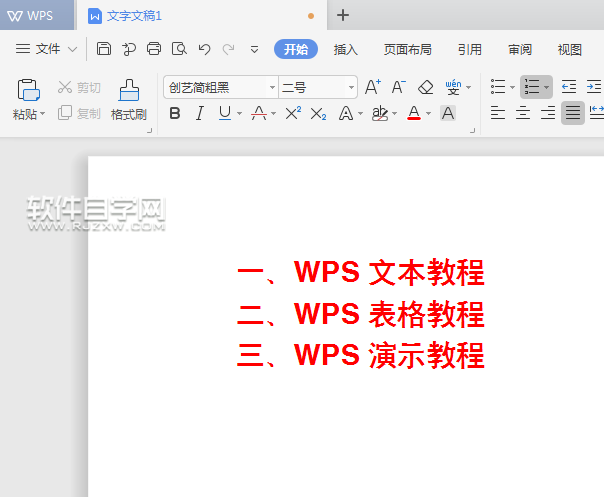
Task: Align text right
Action: coord(548,113)
